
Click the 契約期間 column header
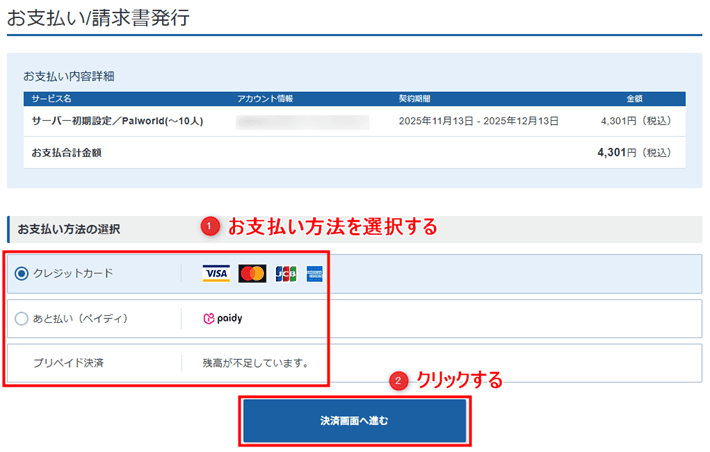point(414,98)
